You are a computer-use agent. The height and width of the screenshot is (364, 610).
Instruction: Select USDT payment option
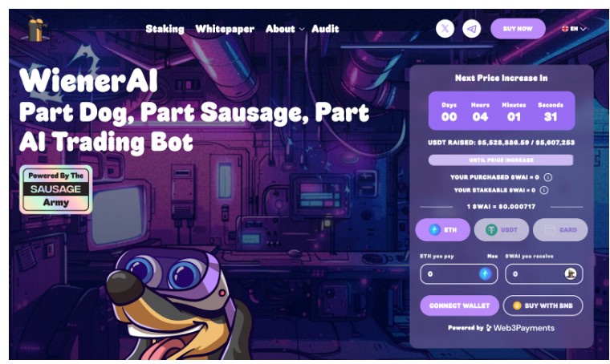(502, 230)
